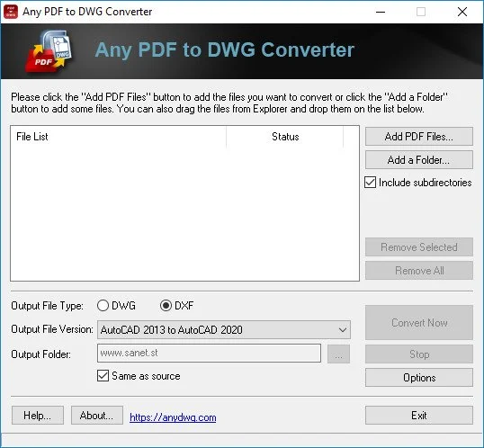
Task: Open the Help button
Action: coord(38,416)
